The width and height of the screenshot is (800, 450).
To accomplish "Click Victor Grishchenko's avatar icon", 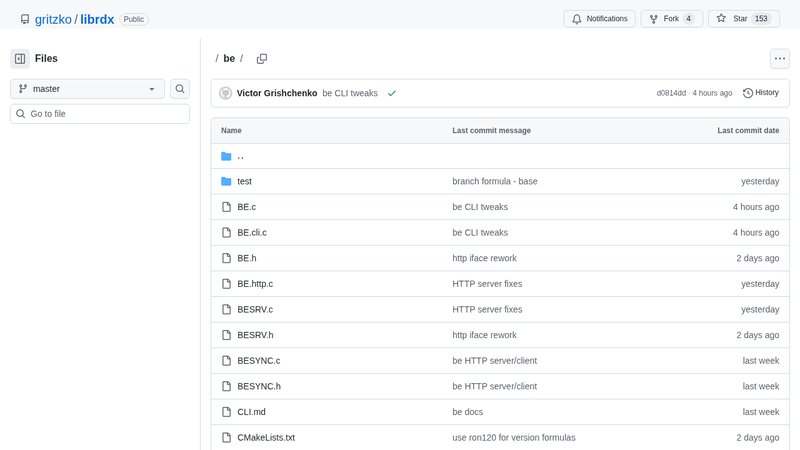I will [x=226, y=93].
